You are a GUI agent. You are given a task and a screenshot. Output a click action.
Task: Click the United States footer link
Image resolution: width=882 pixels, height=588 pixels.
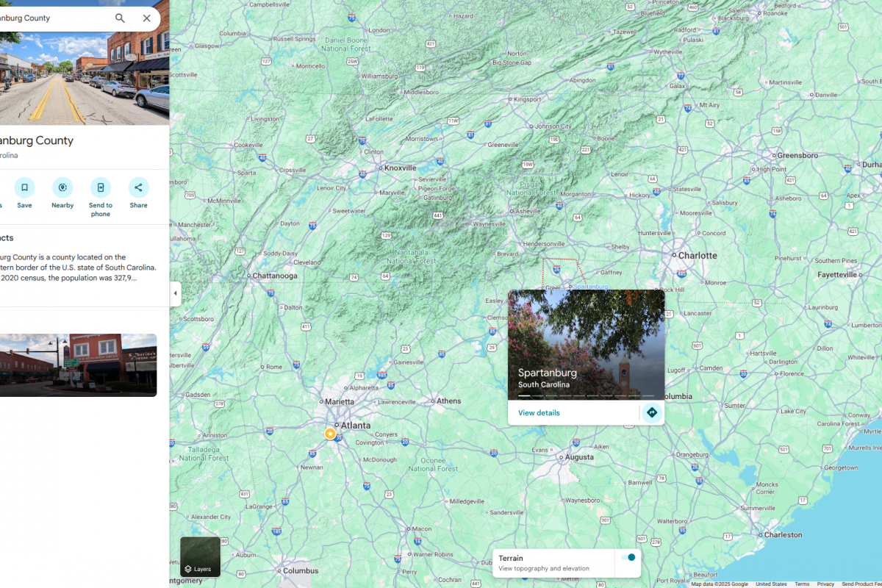point(771,584)
